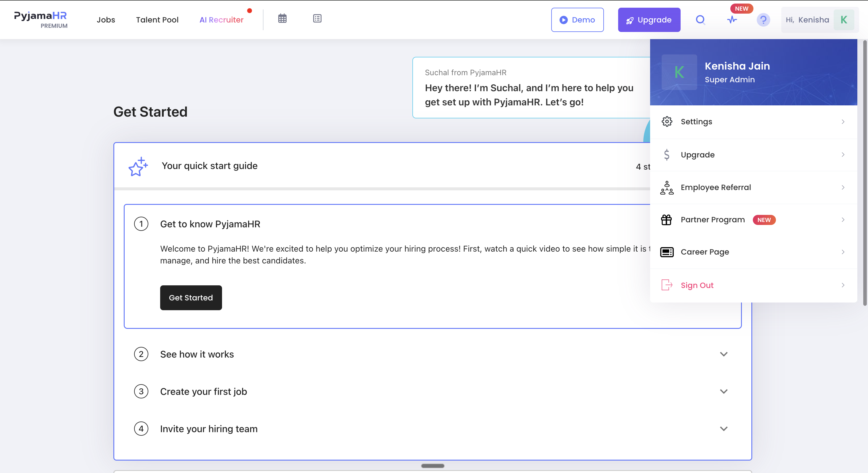
Task: Open the Jobs tab
Action: coord(106,20)
